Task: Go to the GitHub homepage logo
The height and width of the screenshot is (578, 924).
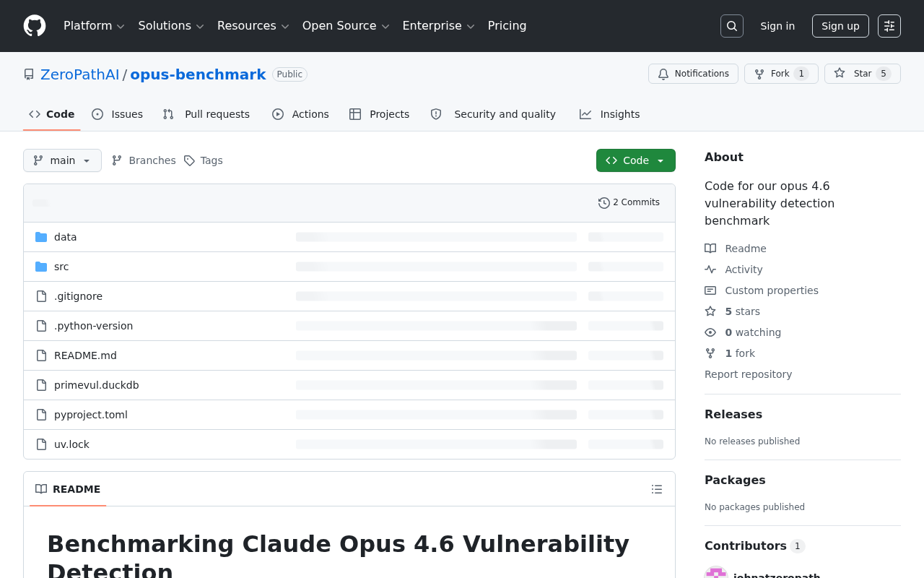Action: tap(35, 26)
